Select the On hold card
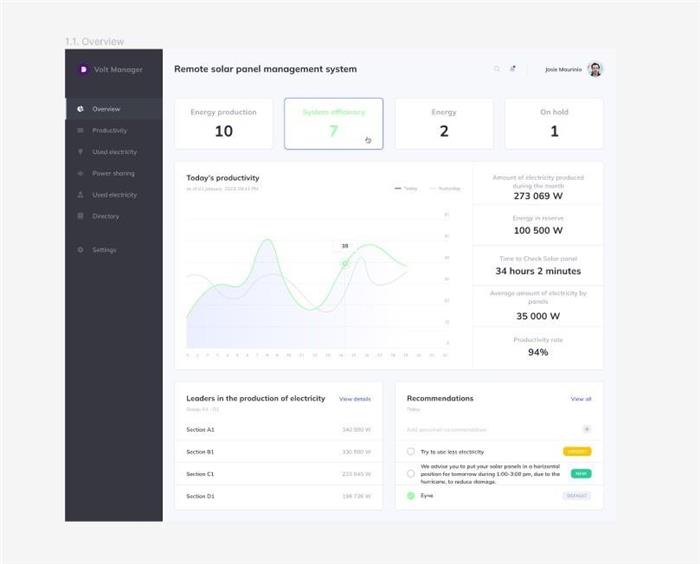 (554, 123)
